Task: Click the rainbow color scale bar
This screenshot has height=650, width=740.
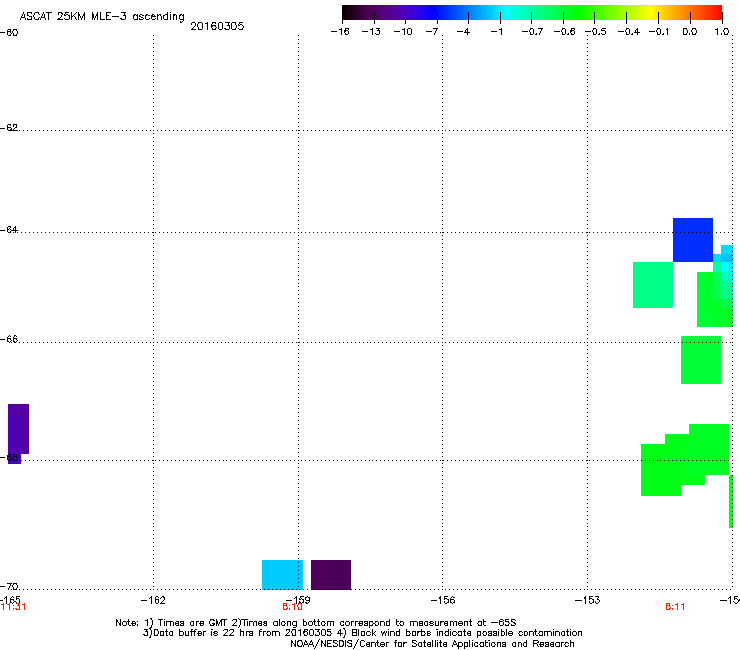Action: [x=532, y=13]
